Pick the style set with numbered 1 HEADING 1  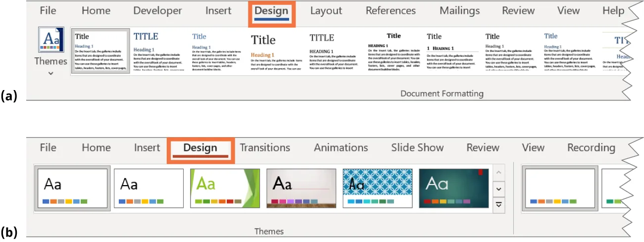coord(451,51)
